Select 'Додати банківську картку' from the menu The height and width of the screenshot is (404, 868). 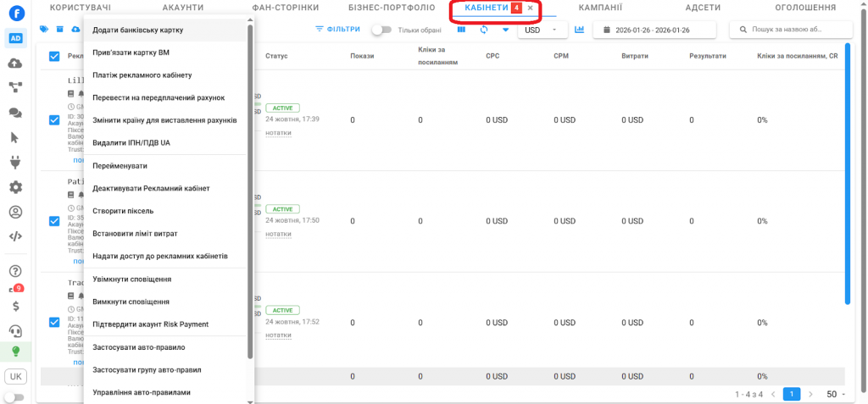pos(138,30)
